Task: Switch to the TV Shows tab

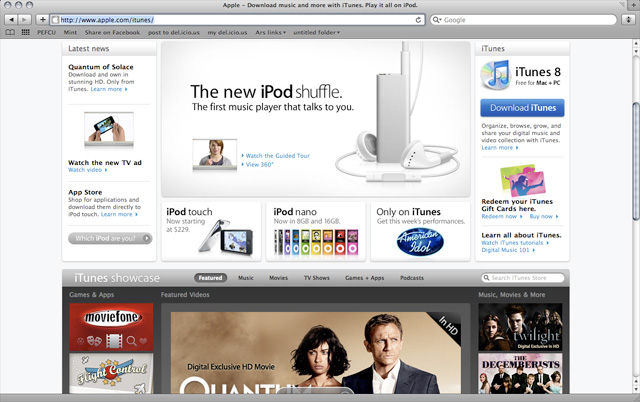Action: point(316,278)
